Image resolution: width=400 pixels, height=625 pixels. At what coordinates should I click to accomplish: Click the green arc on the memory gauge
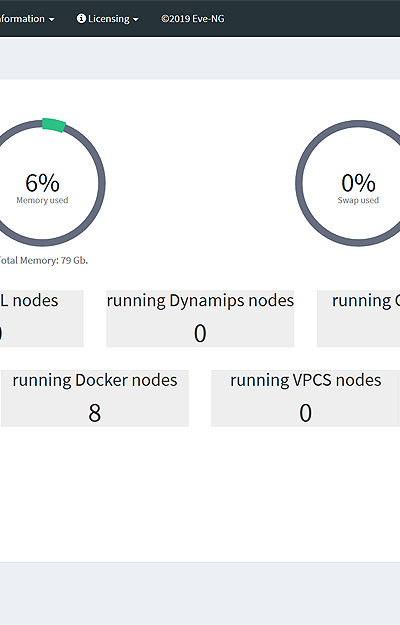coord(54,125)
